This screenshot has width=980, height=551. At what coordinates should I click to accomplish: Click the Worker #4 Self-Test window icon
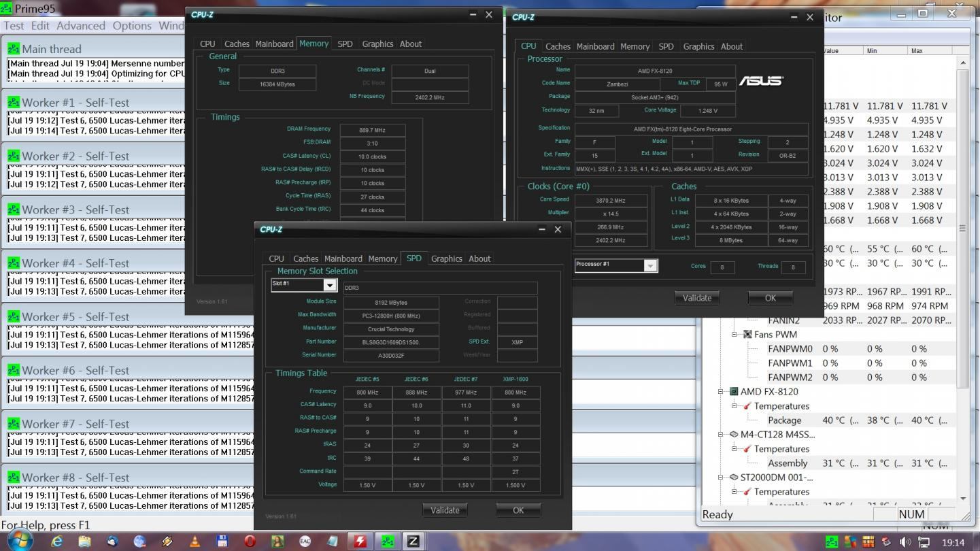[14, 263]
